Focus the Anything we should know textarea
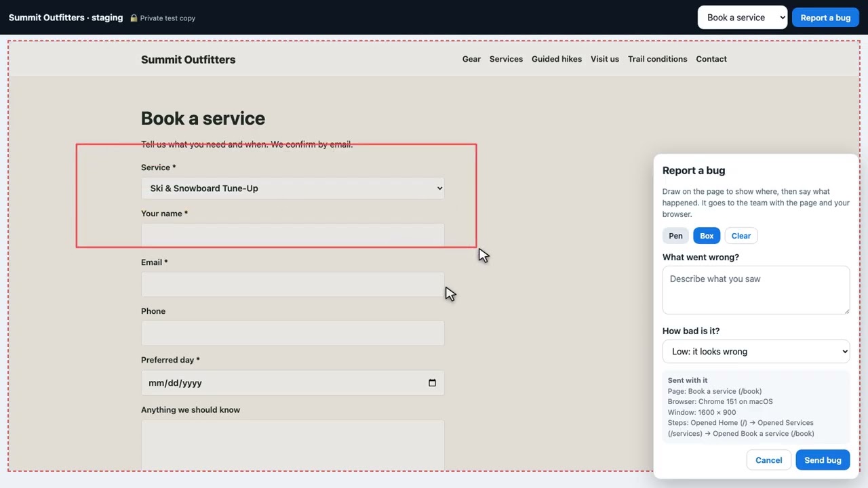The height and width of the screenshot is (488, 868). click(292, 445)
